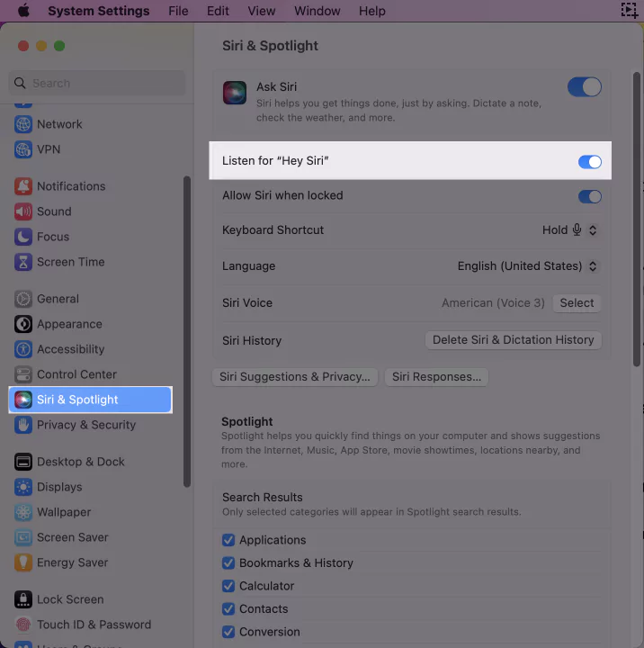Click the Notifications bell icon
Image resolution: width=644 pixels, height=648 pixels.
pos(23,186)
